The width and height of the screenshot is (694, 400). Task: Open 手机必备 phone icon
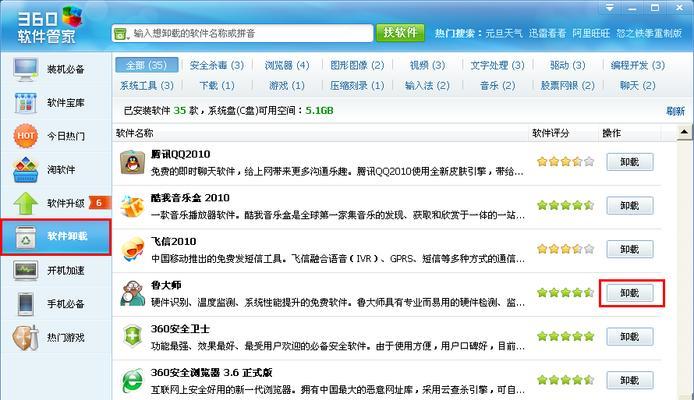pyautogui.click(x=25, y=304)
